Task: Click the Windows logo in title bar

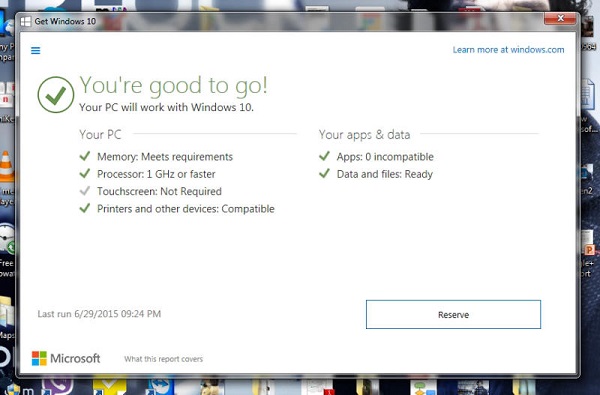Action: [x=26, y=21]
